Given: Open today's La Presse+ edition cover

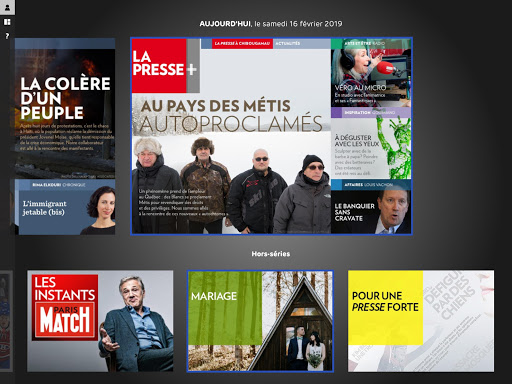Looking at the screenshot, I should [x=271, y=136].
